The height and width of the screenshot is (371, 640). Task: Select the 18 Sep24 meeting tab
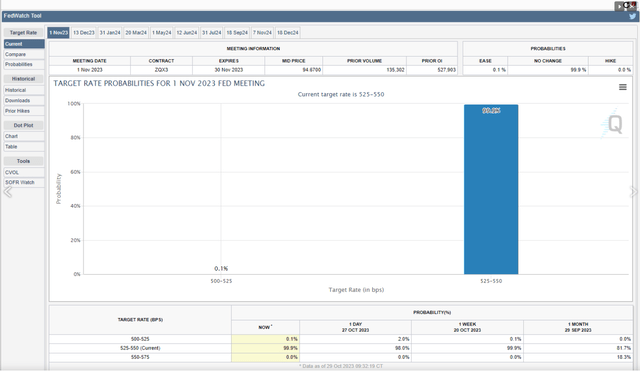coord(237,33)
